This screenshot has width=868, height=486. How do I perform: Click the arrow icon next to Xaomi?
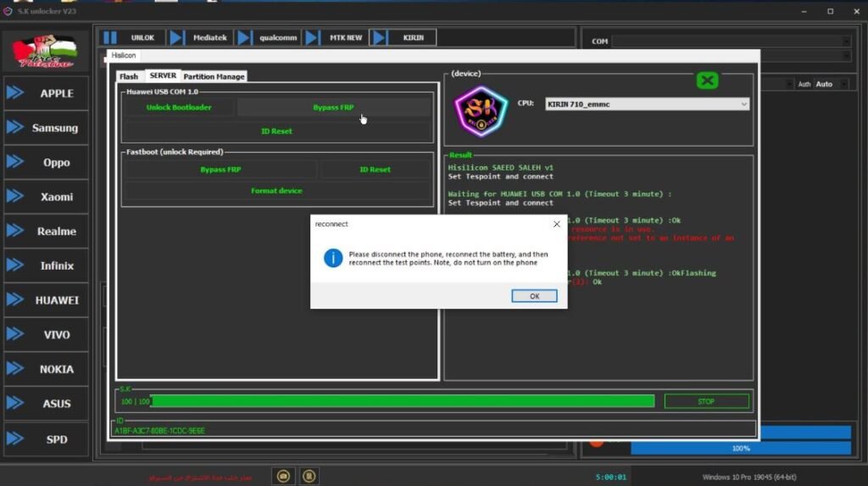[x=15, y=196]
